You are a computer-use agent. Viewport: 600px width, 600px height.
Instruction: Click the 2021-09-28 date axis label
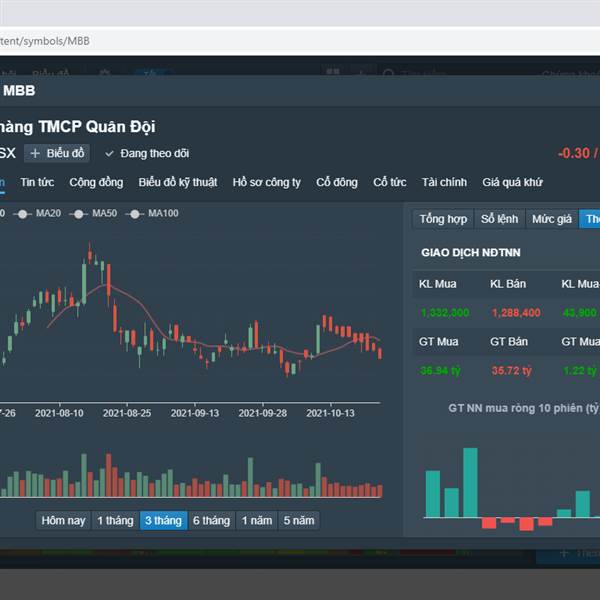pos(262,413)
